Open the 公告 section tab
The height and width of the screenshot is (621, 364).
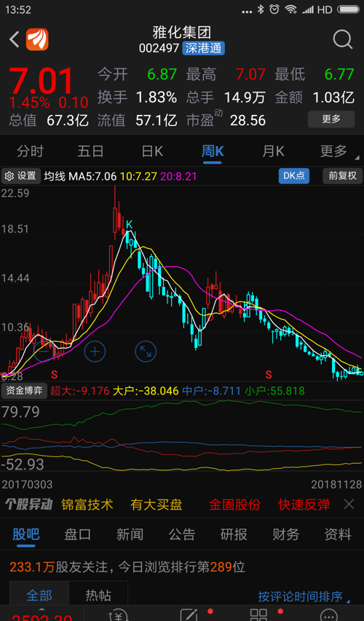(182, 534)
